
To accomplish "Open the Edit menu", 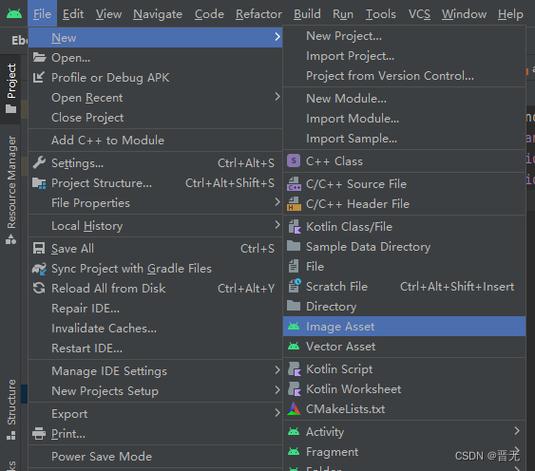I will [x=73, y=14].
